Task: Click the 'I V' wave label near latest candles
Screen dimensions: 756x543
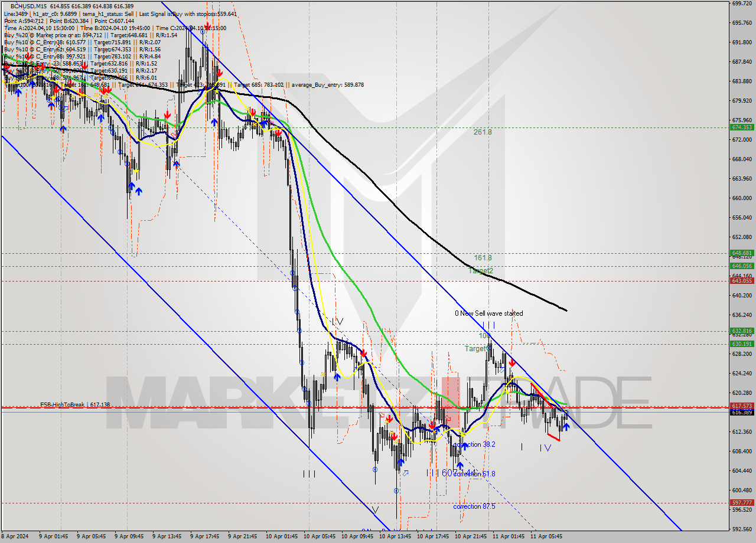Action: pyautogui.click(x=545, y=448)
